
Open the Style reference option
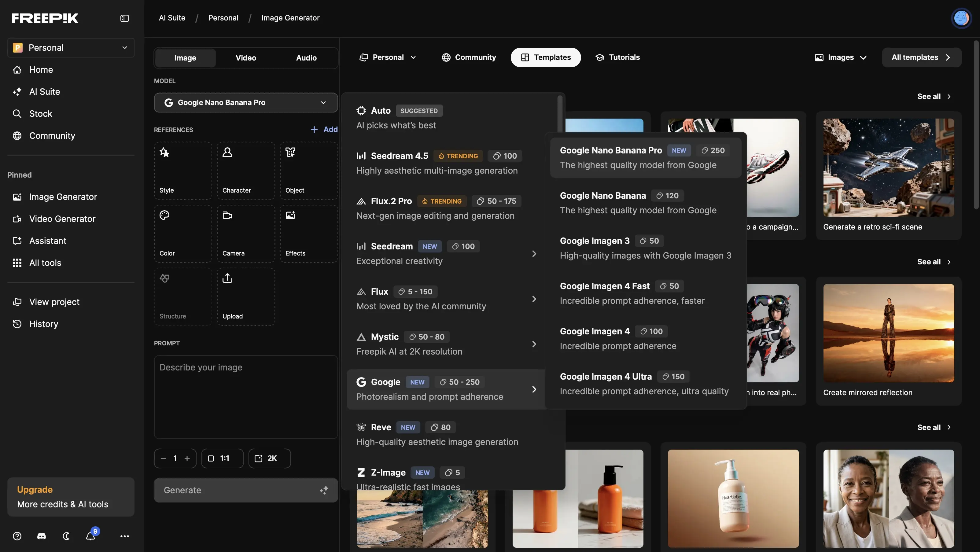182,169
